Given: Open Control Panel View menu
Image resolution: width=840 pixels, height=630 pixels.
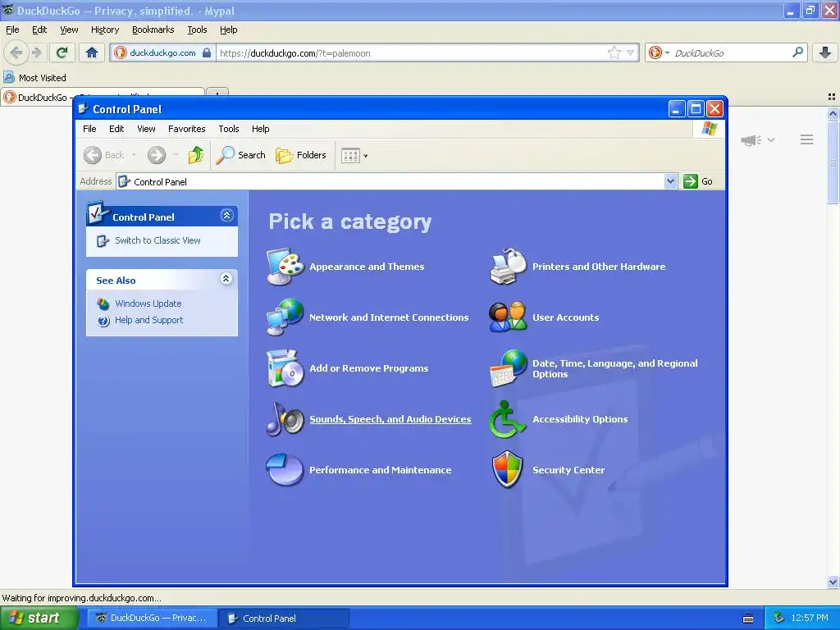Looking at the screenshot, I should coord(146,129).
